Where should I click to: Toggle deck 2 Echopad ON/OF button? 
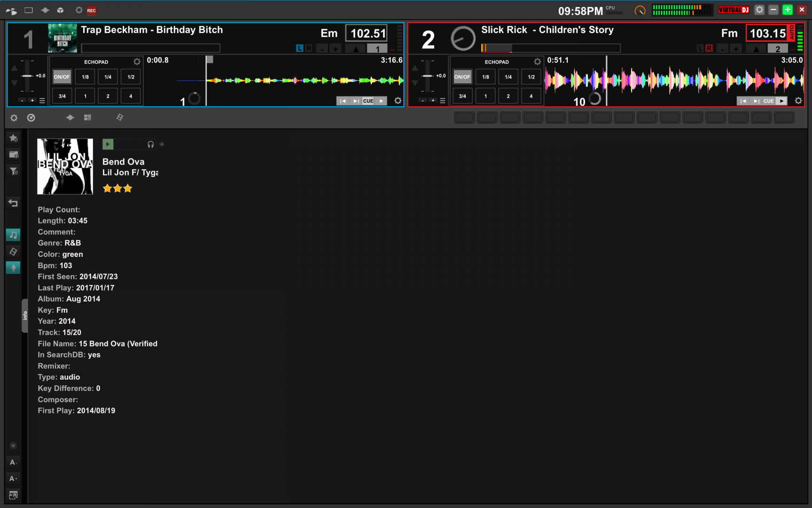(x=462, y=77)
